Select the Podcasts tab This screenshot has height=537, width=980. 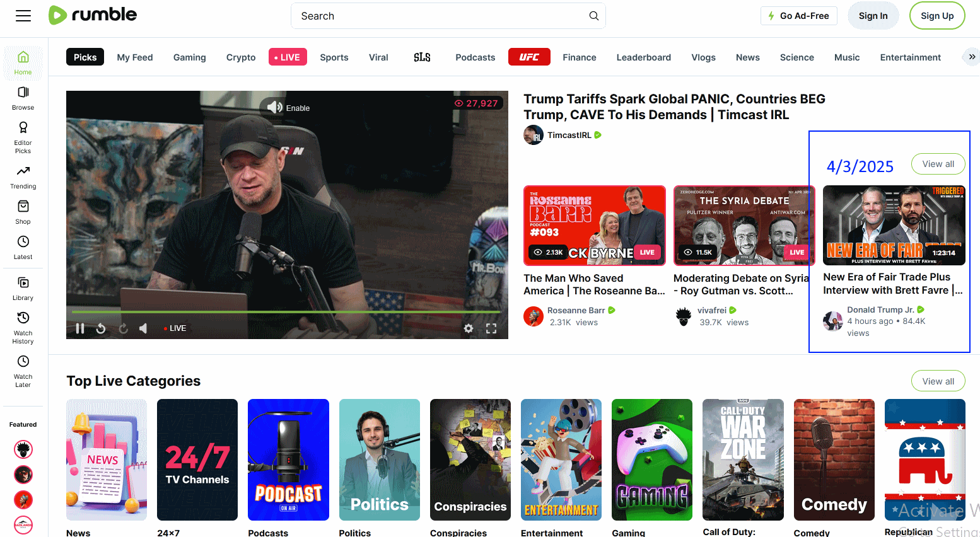475,57
